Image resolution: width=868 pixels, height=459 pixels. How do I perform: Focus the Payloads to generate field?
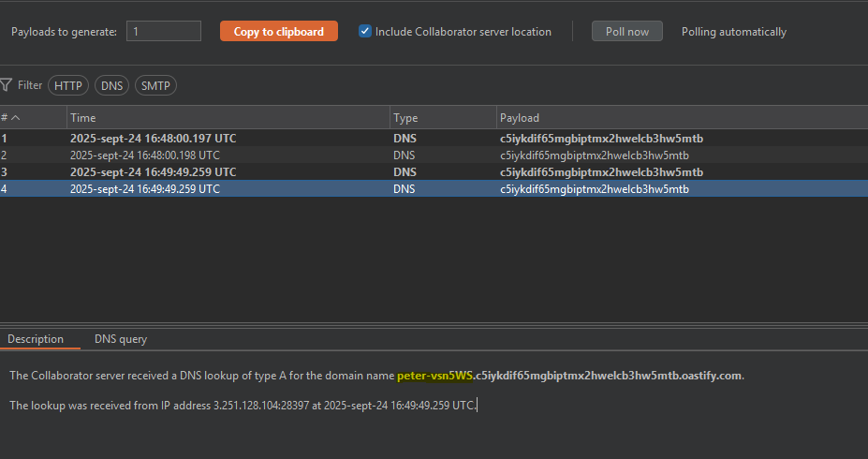tap(163, 32)
